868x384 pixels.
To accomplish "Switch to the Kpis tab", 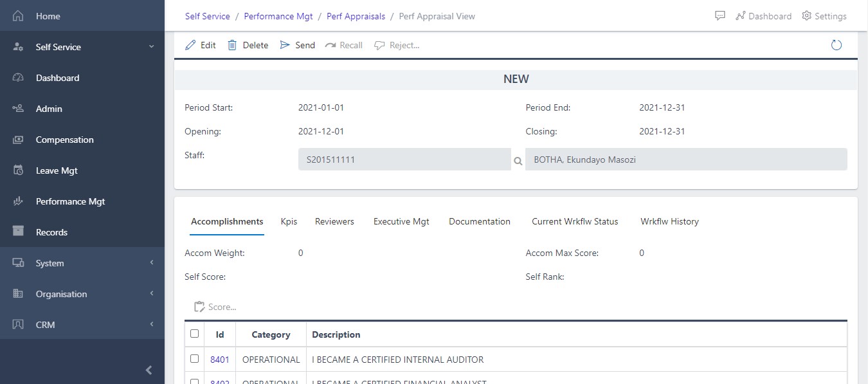I will point(288,221).
